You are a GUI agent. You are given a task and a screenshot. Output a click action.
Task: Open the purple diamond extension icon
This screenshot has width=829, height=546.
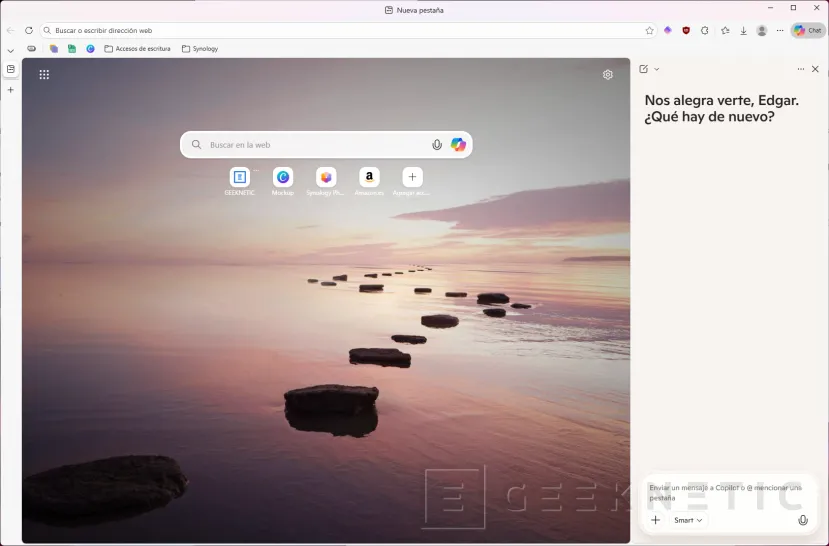(x=668, y=31)
